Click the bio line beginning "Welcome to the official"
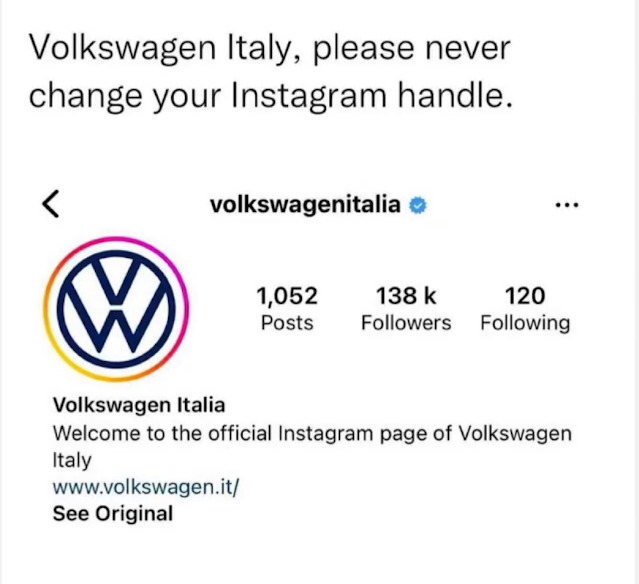639x584 pixels. pos(312,434)
